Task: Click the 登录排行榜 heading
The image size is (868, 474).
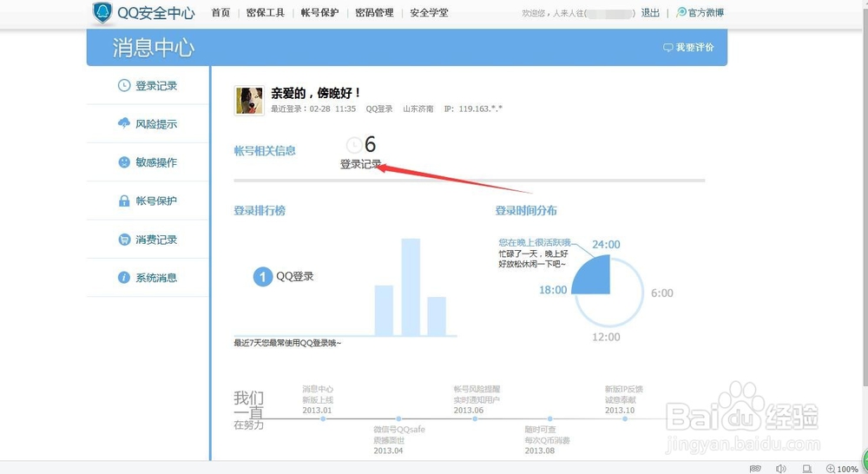Action: coord(260,210)
